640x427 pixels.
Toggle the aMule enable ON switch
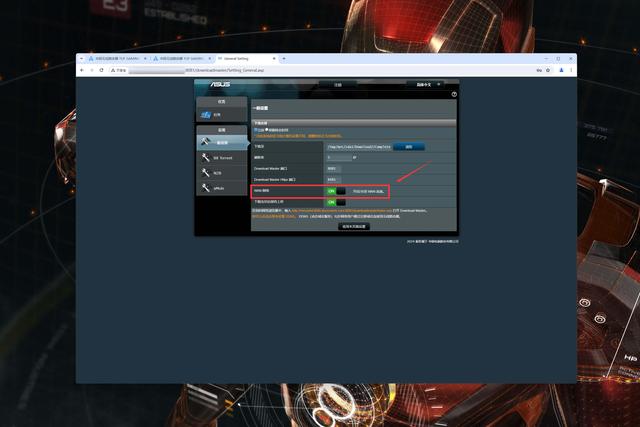click(x=336, y=191)
